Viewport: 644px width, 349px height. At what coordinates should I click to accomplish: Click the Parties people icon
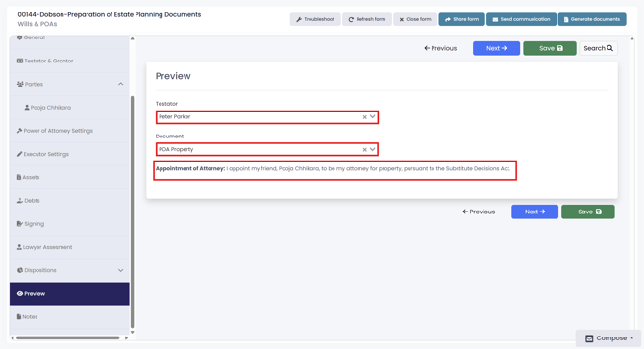(20, 85)
